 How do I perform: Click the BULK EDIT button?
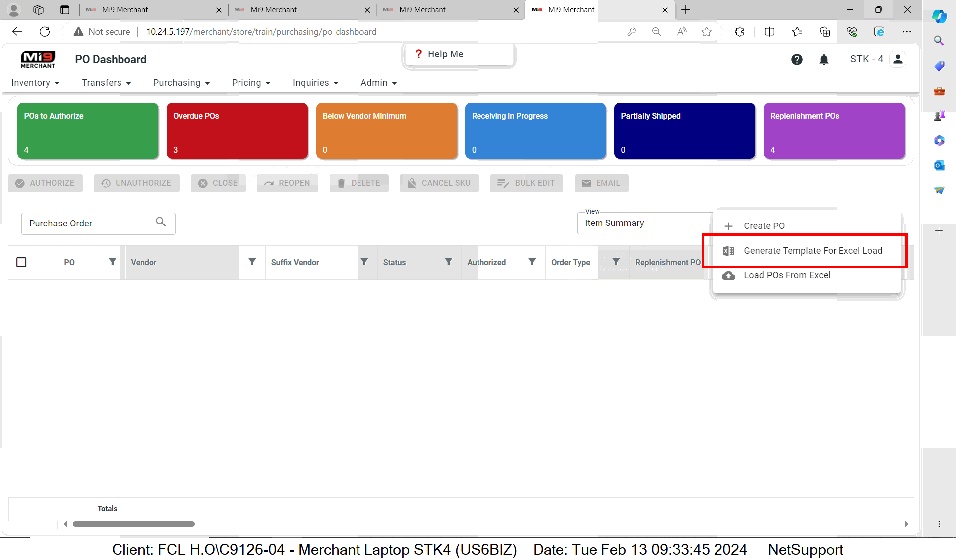click(526, 183)
